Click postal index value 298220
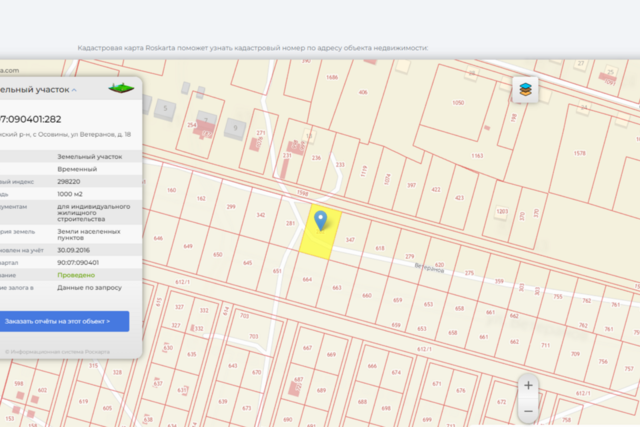 [69, 182]
